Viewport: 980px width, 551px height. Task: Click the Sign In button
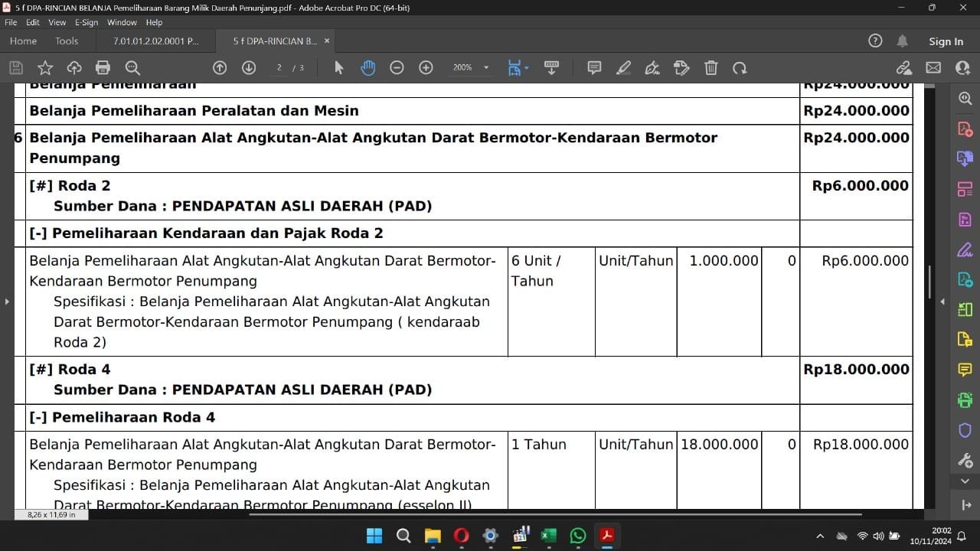pos(946,41)
